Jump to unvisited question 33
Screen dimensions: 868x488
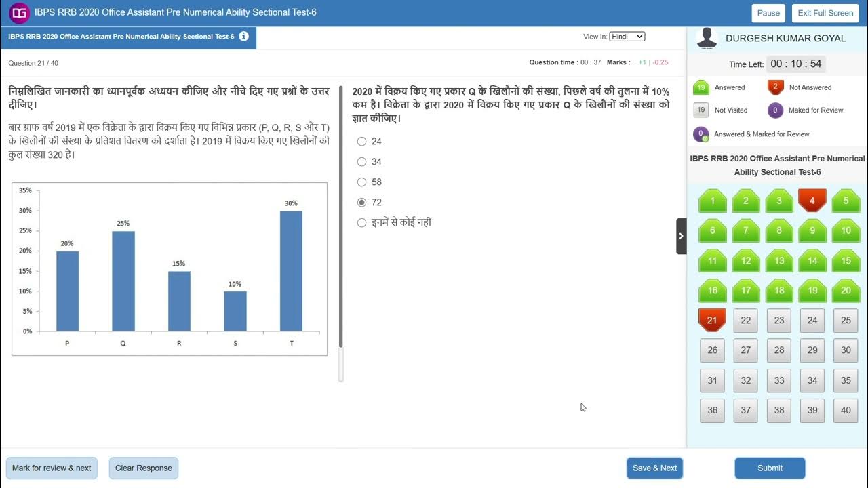tap(779, 380)
